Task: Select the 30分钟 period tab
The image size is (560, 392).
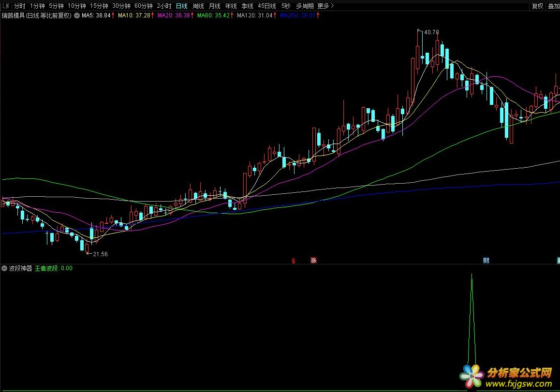Action: point(121,6)
